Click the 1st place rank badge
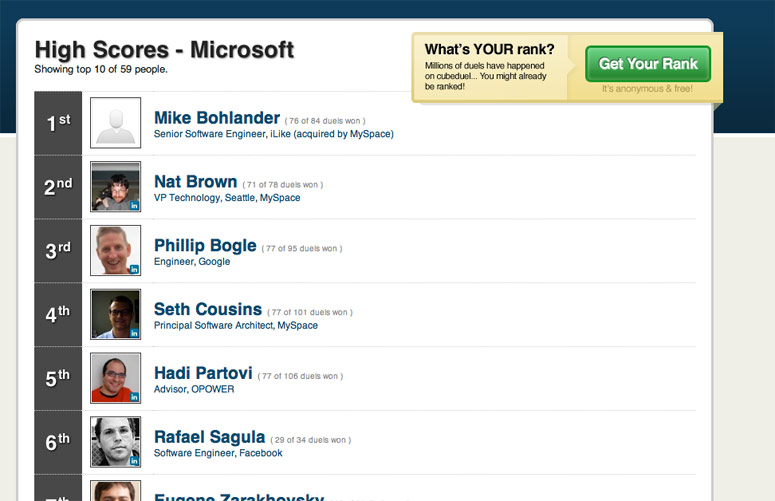Viewport: 775px width, 501px height. point(58,123)
